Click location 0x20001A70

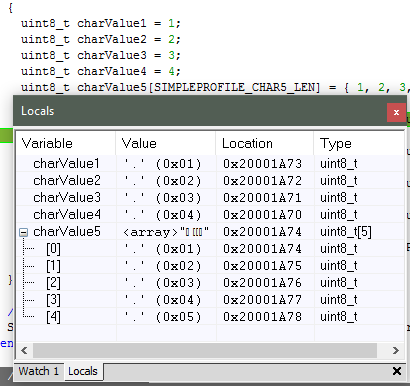(x=262, y=215)
